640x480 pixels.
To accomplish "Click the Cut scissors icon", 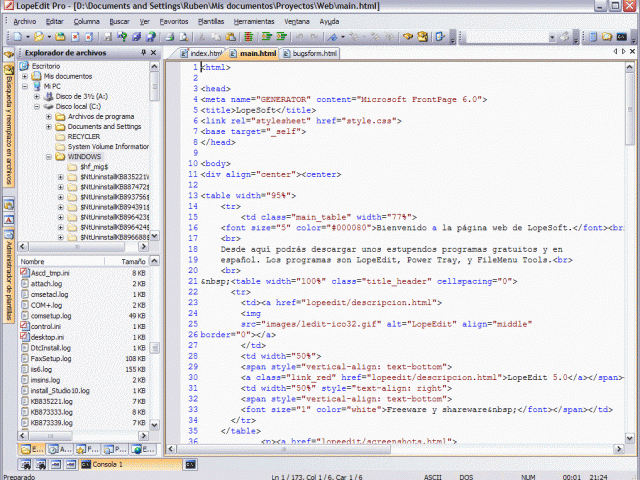I will point(202,37).
